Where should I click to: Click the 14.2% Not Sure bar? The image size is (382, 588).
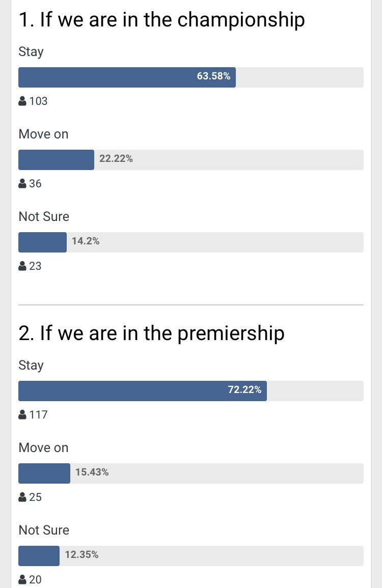pos(191,242)
